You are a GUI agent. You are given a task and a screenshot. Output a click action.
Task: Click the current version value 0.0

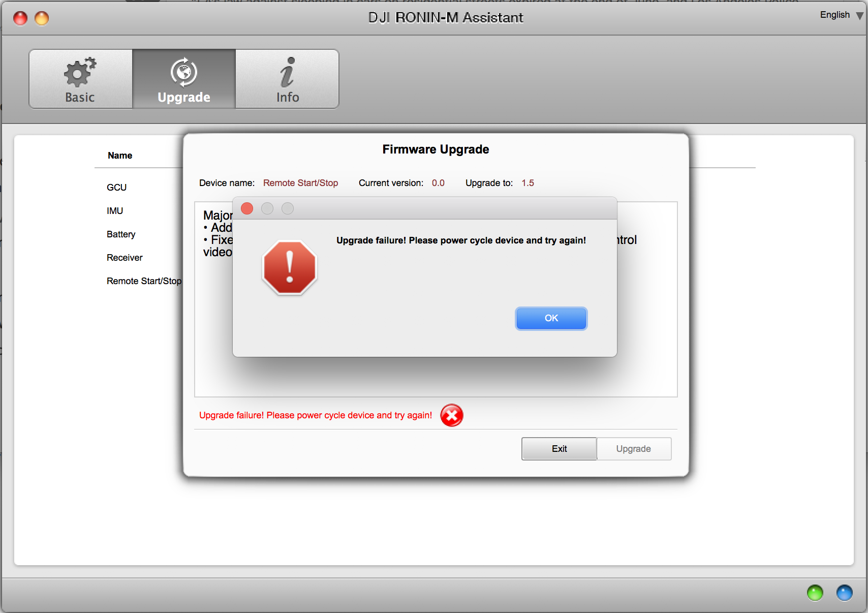point(438,183)
